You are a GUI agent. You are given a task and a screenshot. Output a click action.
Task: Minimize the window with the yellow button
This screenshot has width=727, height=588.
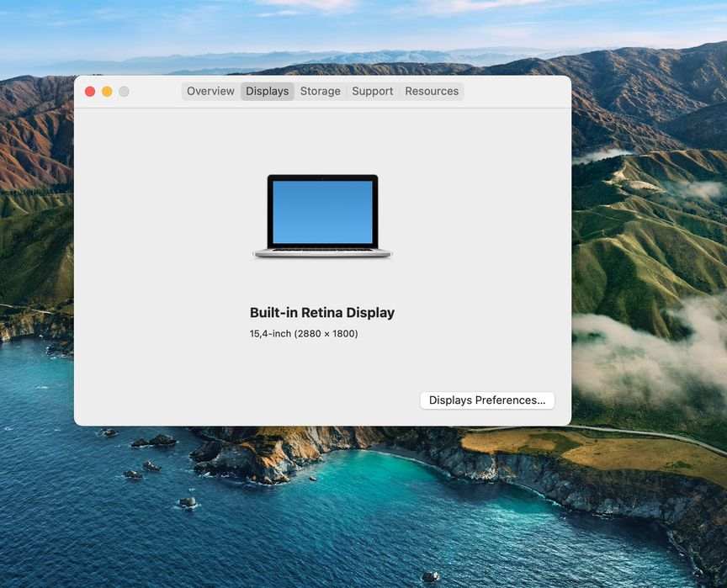click(107, 92)
